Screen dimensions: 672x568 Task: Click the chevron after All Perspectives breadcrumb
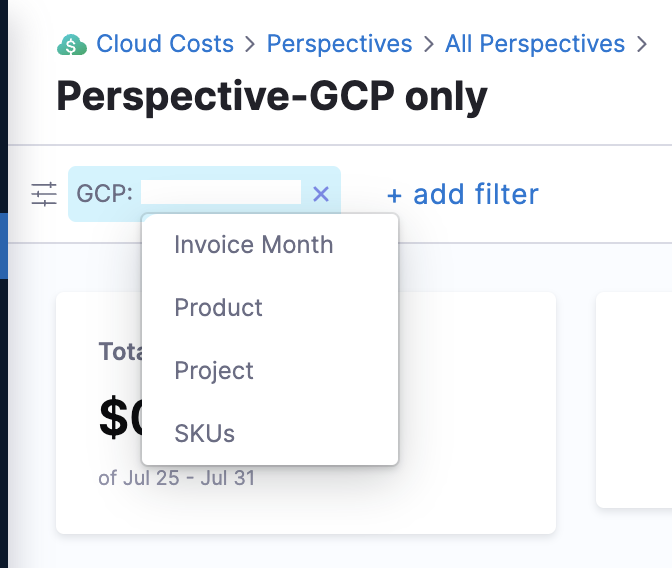(642, 44)
